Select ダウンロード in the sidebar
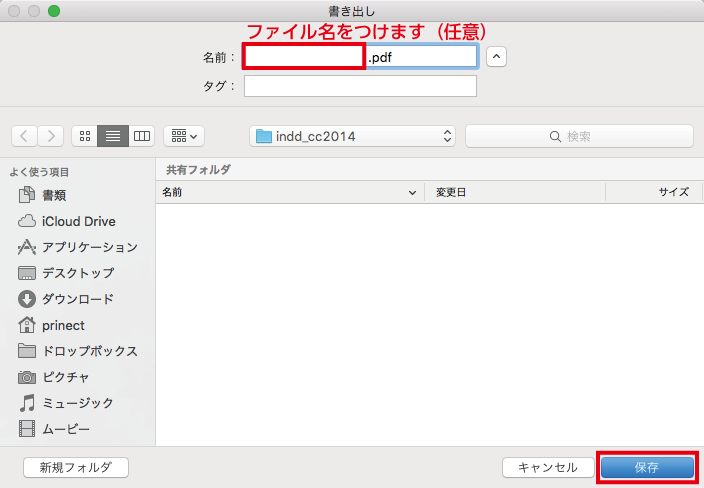The image size is (704, 488). click(x=66, y=299)
